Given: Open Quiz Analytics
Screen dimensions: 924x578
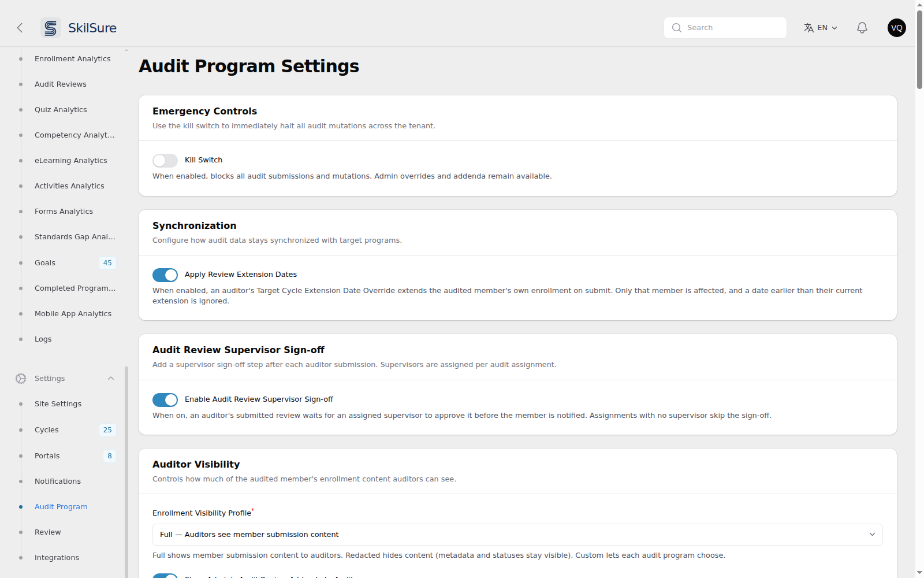Looking at the screenshot, I should [61, 110].
